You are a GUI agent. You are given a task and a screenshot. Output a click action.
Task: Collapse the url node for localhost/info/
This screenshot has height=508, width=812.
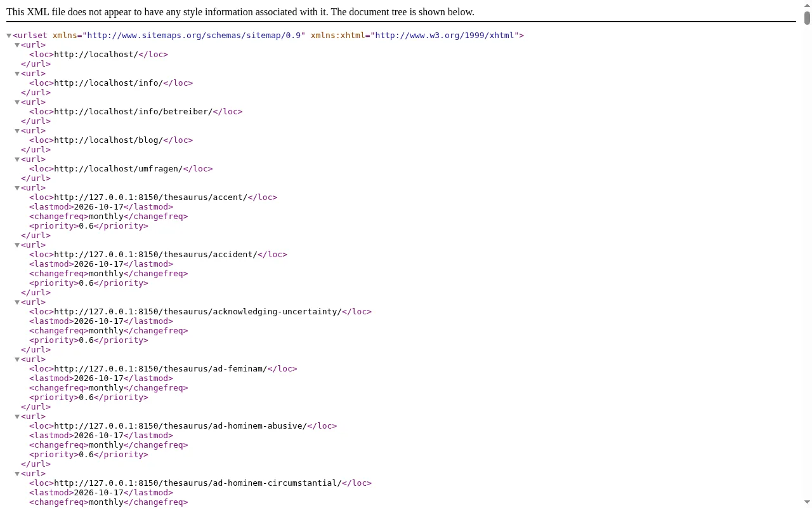(17, 74)
